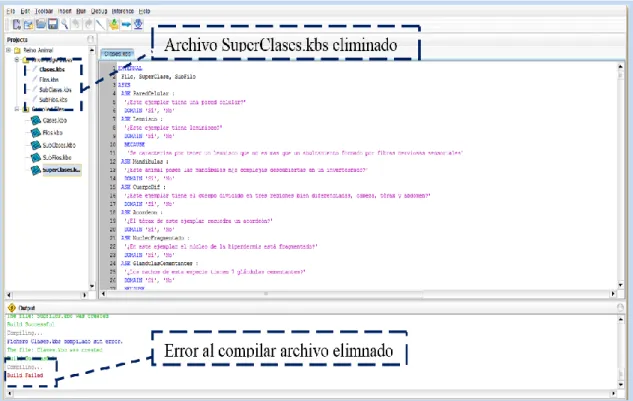Screen dimensions: 633x401
Task: Click the Output panel diamond icon
Action: coord(12,308)
